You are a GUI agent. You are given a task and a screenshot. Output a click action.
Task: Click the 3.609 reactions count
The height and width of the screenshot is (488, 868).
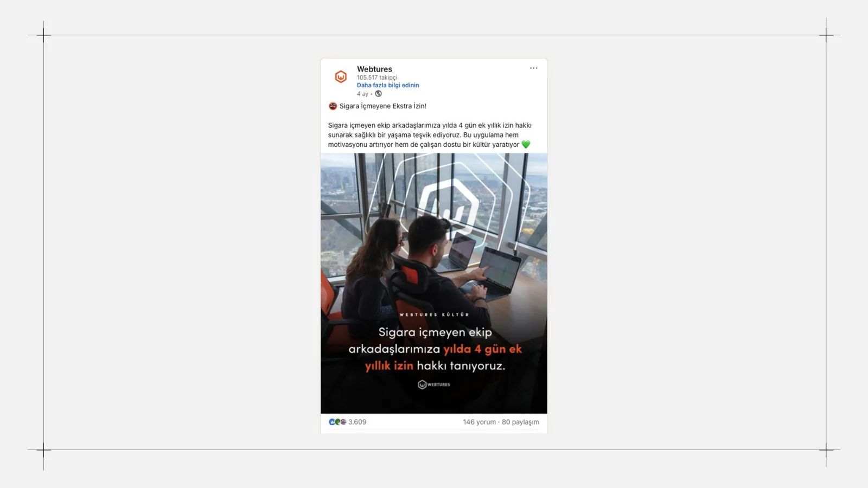coord(357,422)
